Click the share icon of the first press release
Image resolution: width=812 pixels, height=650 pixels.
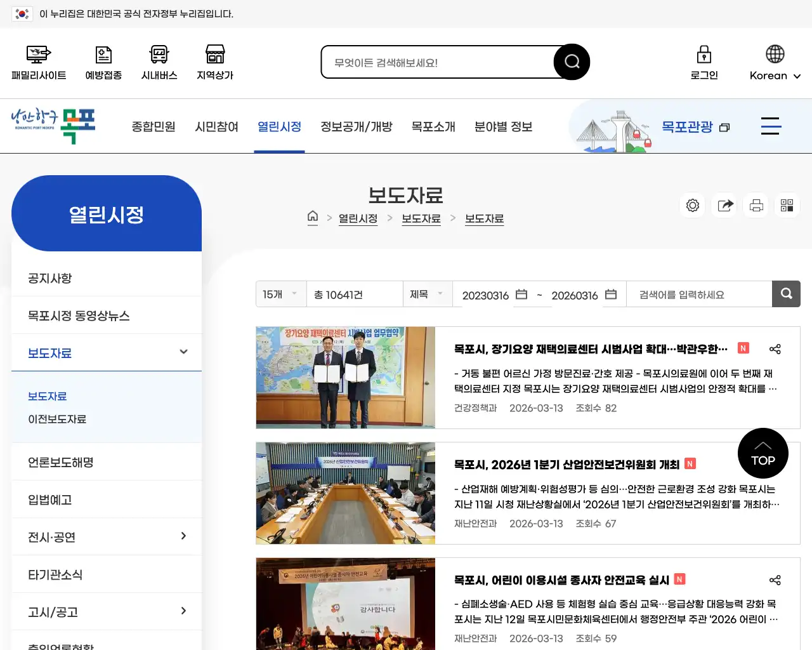pyautogui.click(x=775, y=348)
